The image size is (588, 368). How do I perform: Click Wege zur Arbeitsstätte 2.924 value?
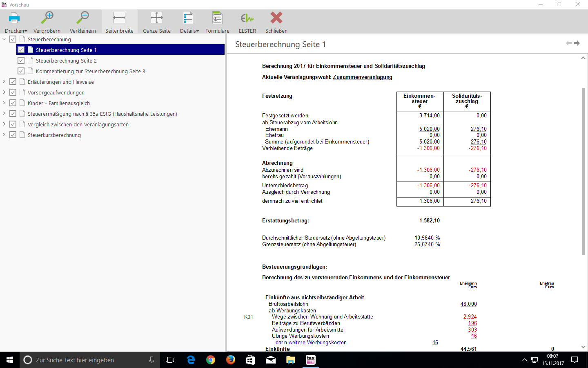[470, 316]
